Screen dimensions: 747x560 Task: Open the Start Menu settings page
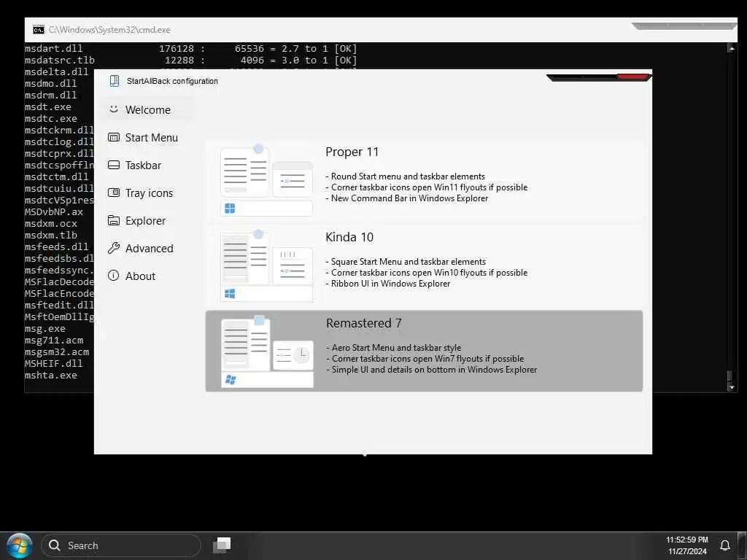pyautogui.click(x=149, y=138)
